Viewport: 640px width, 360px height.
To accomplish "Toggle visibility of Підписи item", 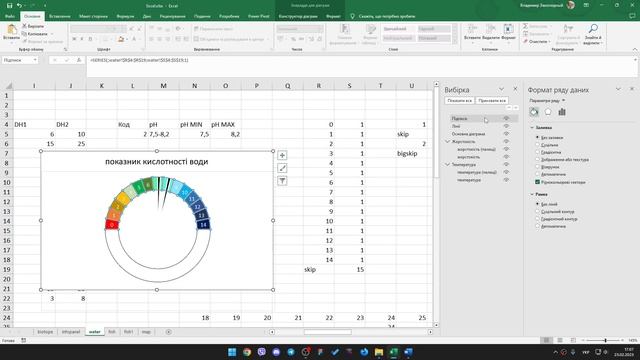I will (506, 118).
